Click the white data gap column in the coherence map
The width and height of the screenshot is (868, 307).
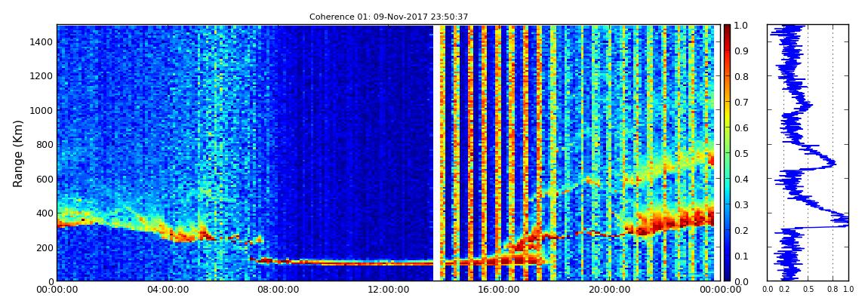[436, 152]
